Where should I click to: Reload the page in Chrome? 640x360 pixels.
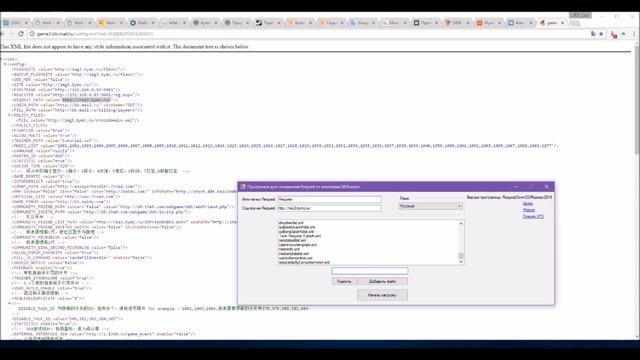pyautogui.click(x=21, y=34)
